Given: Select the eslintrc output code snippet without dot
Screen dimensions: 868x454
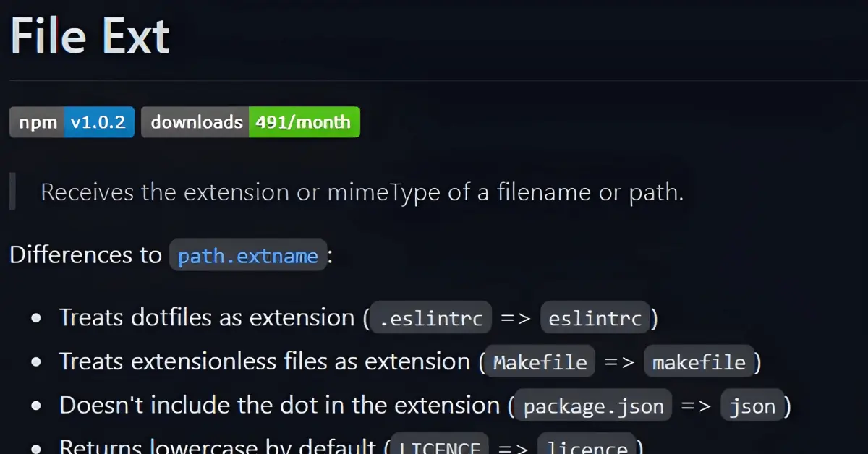Looking at the screenshot, I should coord(595,319).
